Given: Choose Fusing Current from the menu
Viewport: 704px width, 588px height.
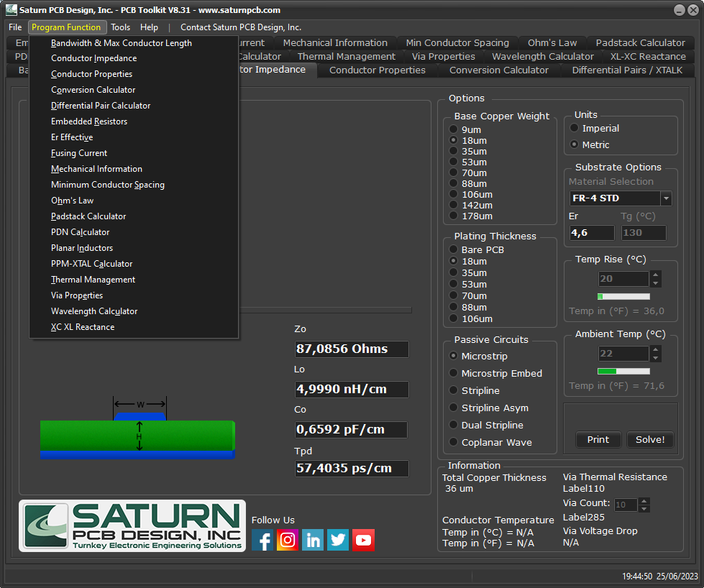Looking at the screenshot, I should pyautogui.click(x=133, y=153).
